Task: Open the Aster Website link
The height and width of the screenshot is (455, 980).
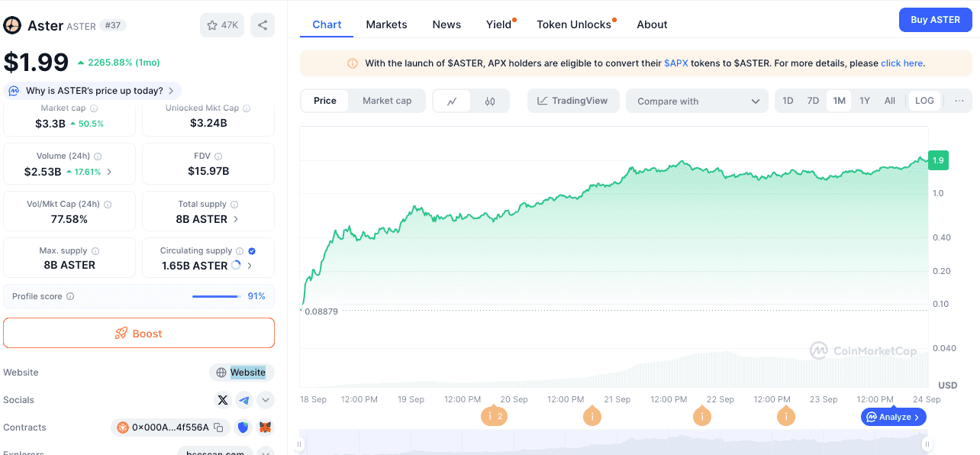Action: point(242,373)
